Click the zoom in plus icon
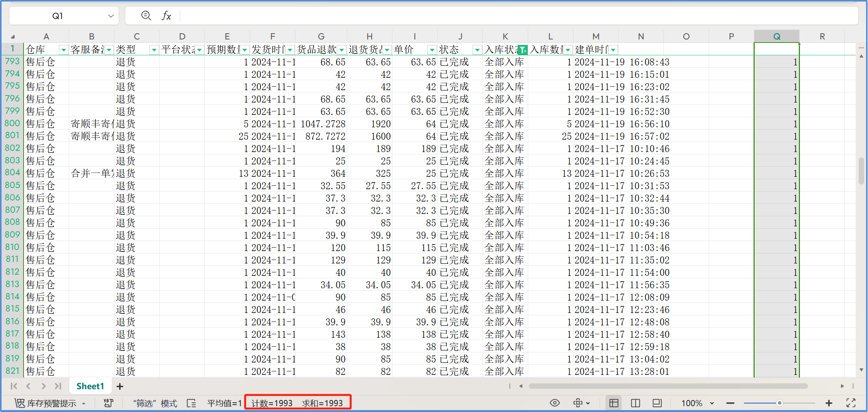 [x=829, y=403]
